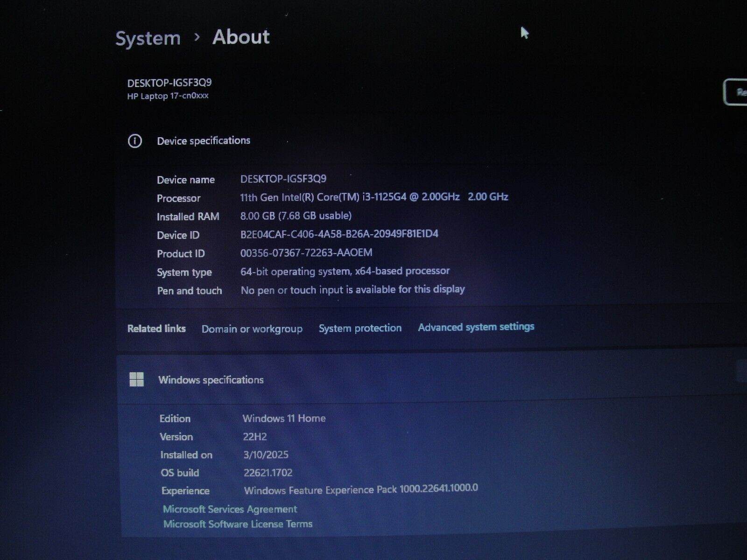Open System protection link
Viewport: 747px width, 560px height.
pyautogui.click(x=360, y=328)
